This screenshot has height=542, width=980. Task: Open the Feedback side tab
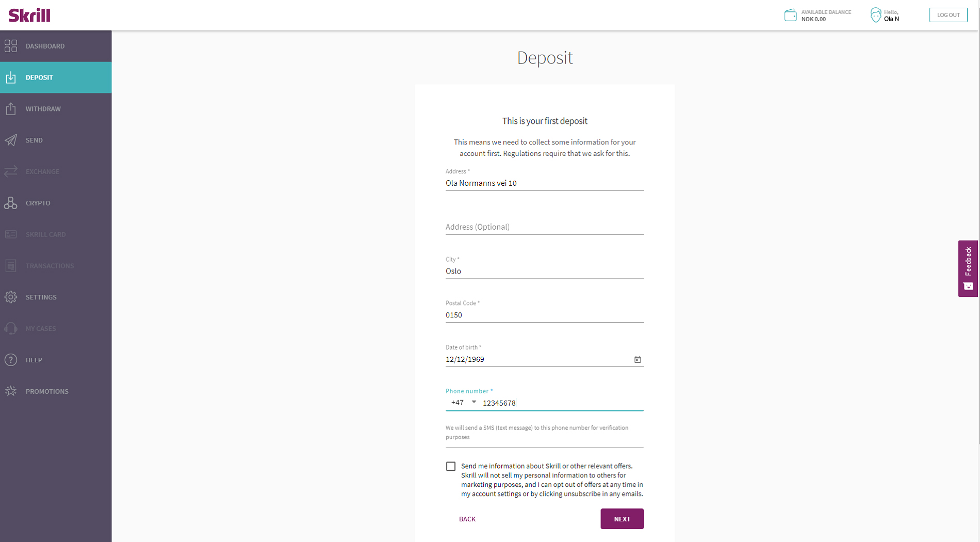click(968, 268)
